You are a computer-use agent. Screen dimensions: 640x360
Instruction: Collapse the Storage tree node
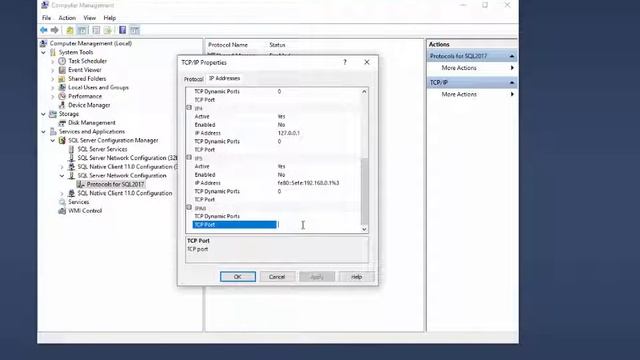click(x=44, y=114)
